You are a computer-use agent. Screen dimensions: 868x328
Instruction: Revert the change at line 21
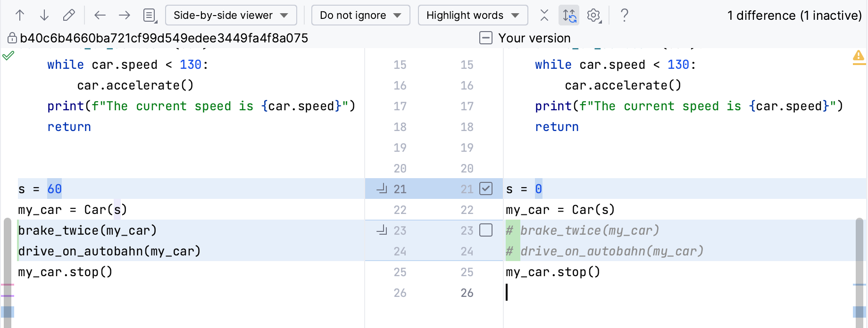pos(382,189)
